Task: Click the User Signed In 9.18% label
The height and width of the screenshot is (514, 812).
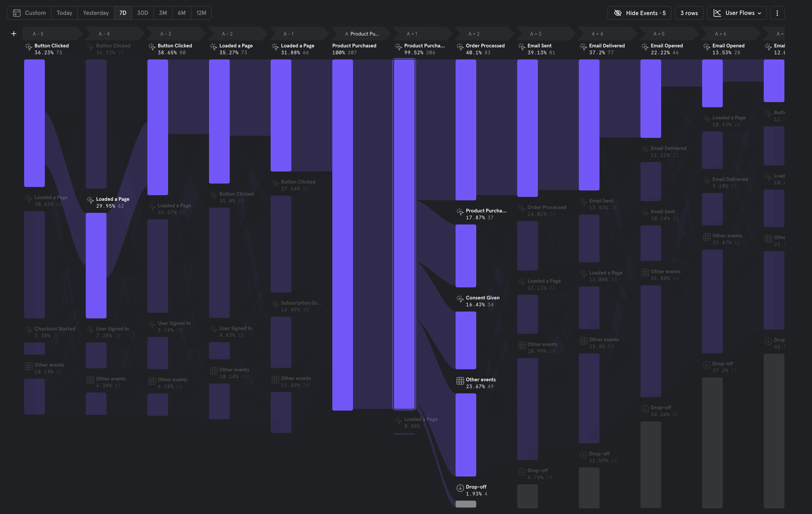Action: click(x=174, y=326)
